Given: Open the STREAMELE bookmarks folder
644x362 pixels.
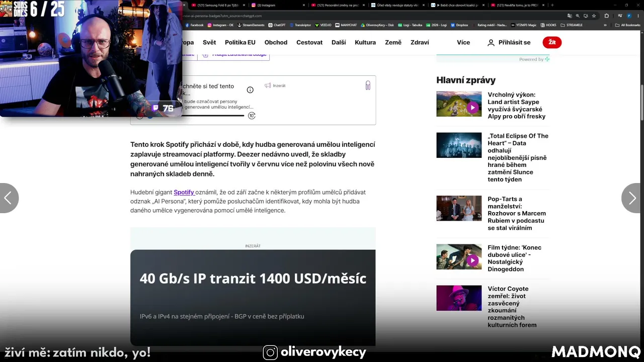Looking at the screenshot, I should click(x=572, y=25).
